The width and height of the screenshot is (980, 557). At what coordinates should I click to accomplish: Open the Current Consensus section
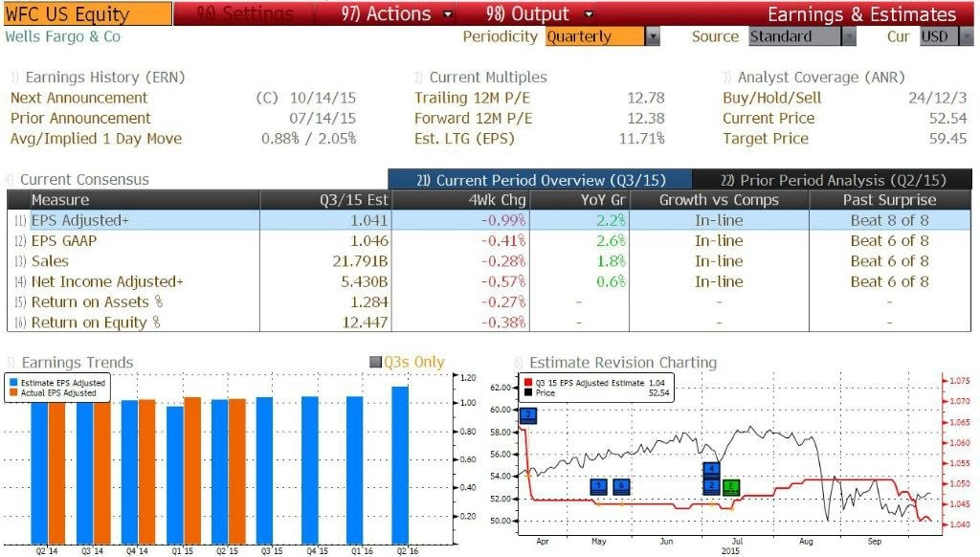[84, 179]
